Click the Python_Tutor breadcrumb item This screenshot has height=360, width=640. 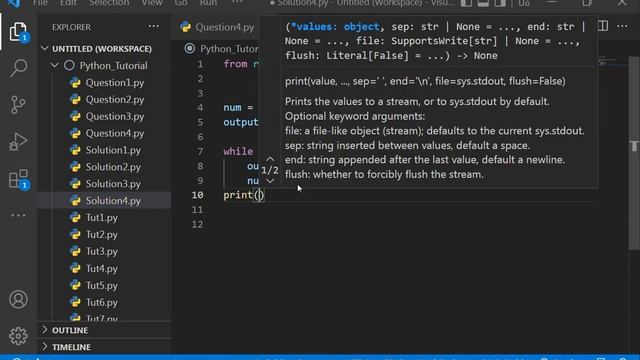[x=229, y=49]
